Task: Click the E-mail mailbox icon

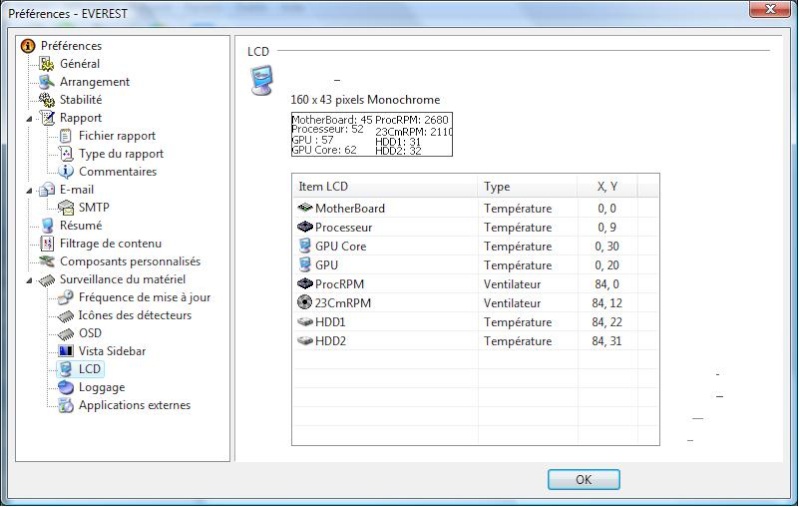Action: [x=47, y=190]
